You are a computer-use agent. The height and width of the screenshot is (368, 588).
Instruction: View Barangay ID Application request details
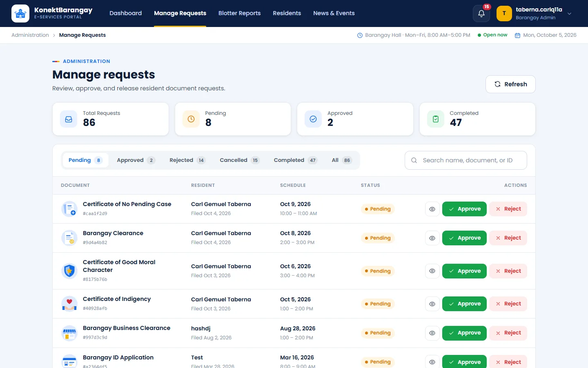point(432,362)
